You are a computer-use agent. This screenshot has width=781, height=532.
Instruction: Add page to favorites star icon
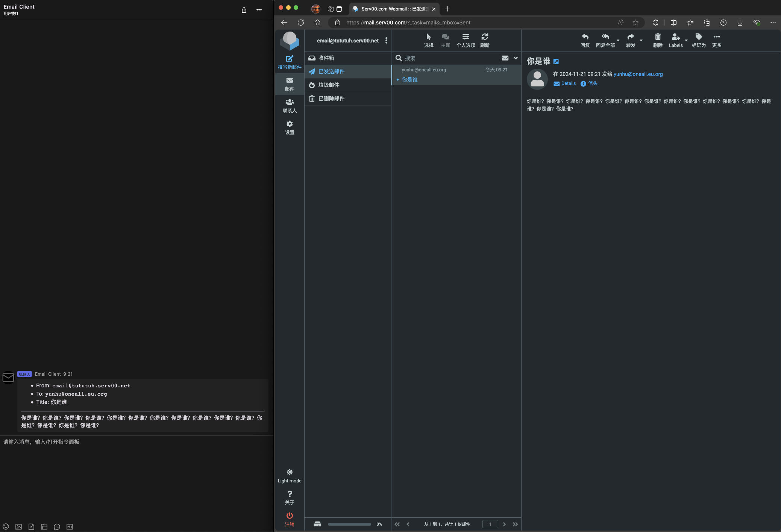click(635, 23)
